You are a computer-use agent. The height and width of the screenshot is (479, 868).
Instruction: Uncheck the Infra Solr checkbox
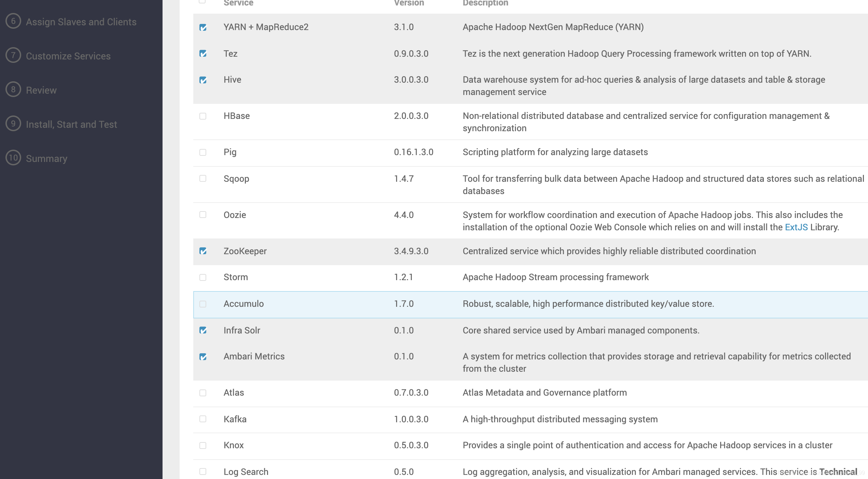203,330
